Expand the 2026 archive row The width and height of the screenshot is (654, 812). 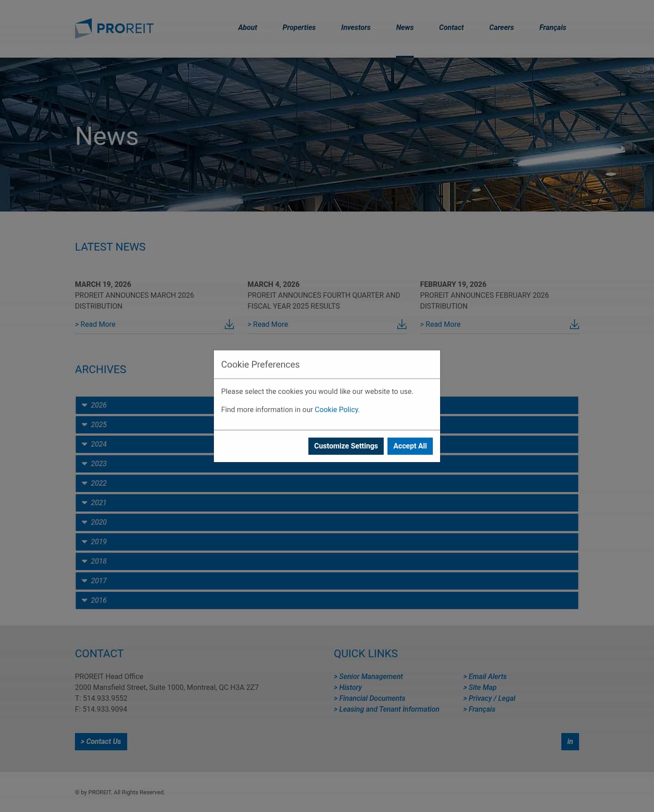[327, 405]
